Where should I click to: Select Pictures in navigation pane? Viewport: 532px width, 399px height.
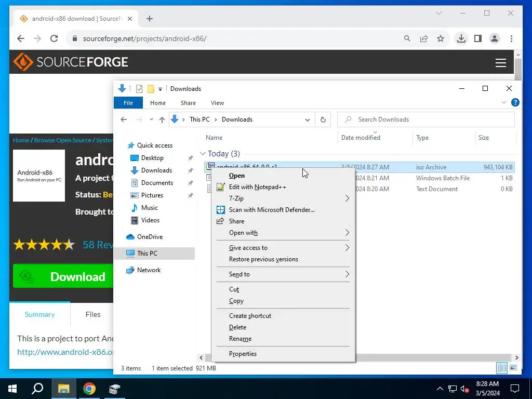tap(152, 195)
